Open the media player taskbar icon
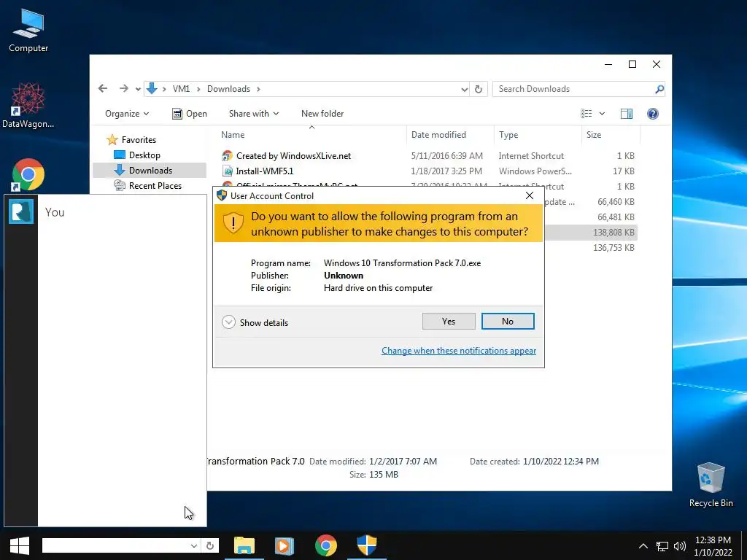Image resolution: width=747 pixels, height=560 pixels. point(285,545)
